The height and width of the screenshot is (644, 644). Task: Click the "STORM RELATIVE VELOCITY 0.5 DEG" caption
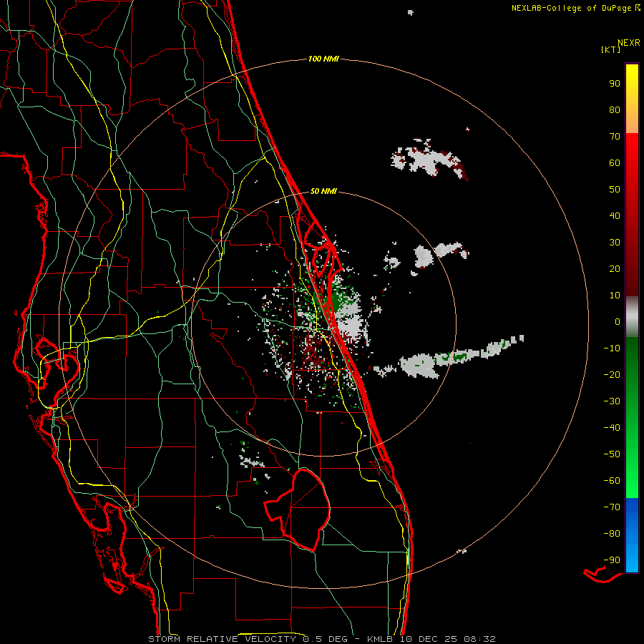[x=248, y=639]
